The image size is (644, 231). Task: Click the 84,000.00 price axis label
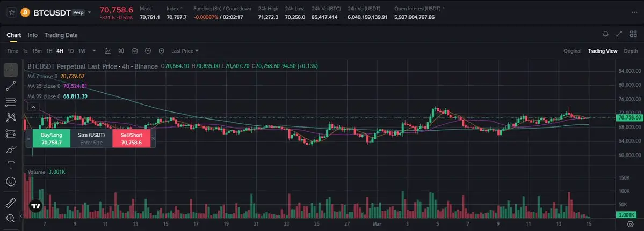(x=629, y=71)
